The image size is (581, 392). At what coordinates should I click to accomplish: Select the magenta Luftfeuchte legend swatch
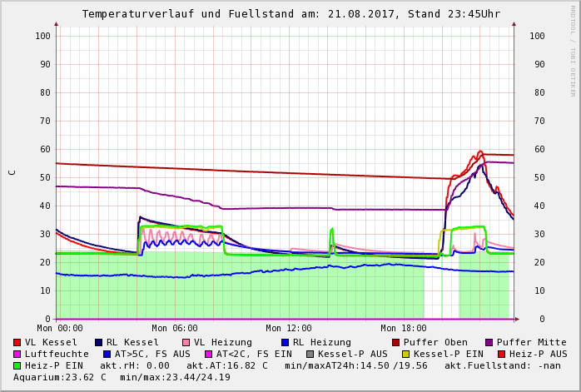[x=17, y=354]
